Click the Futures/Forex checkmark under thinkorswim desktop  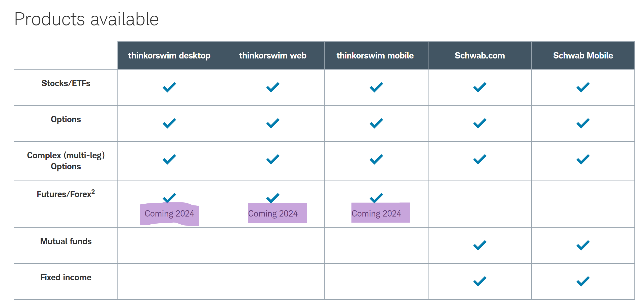coord(169,198)
